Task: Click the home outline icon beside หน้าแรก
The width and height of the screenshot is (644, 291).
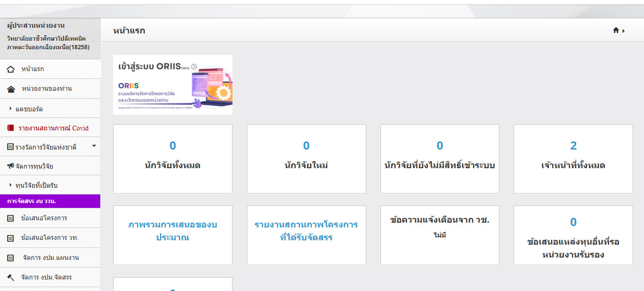Action: click(11, 69)
